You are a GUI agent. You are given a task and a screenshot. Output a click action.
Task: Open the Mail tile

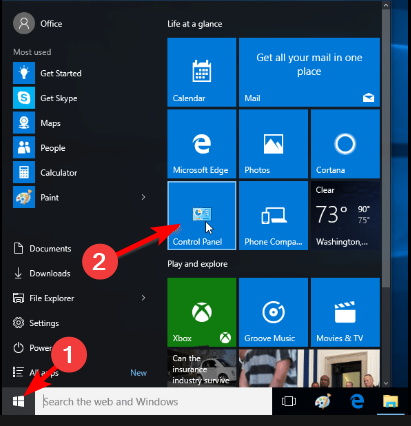click(309, 72)
